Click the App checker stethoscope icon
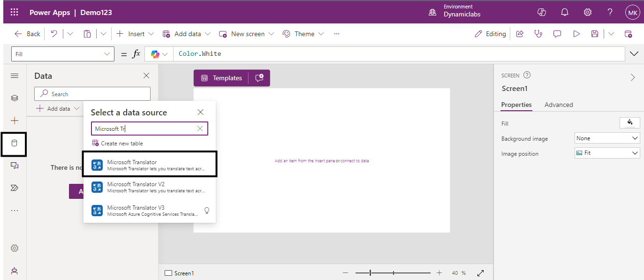 (x=538, y=34)
